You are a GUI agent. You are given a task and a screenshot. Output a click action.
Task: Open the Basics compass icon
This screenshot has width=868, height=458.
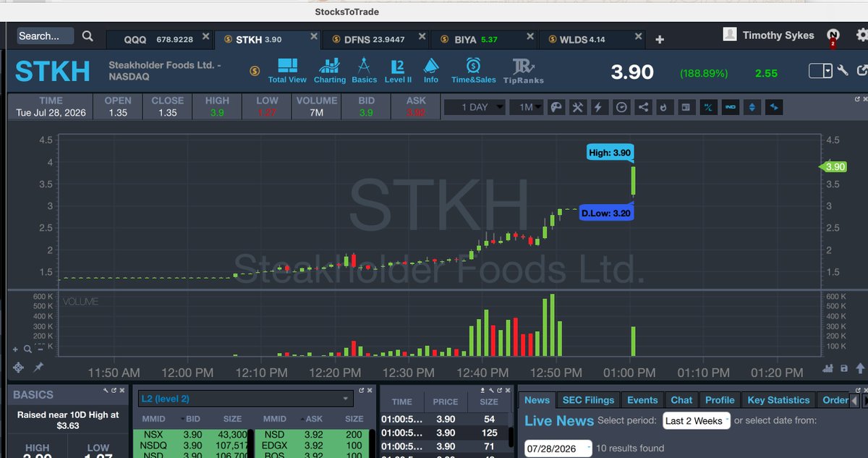(365, 71)
